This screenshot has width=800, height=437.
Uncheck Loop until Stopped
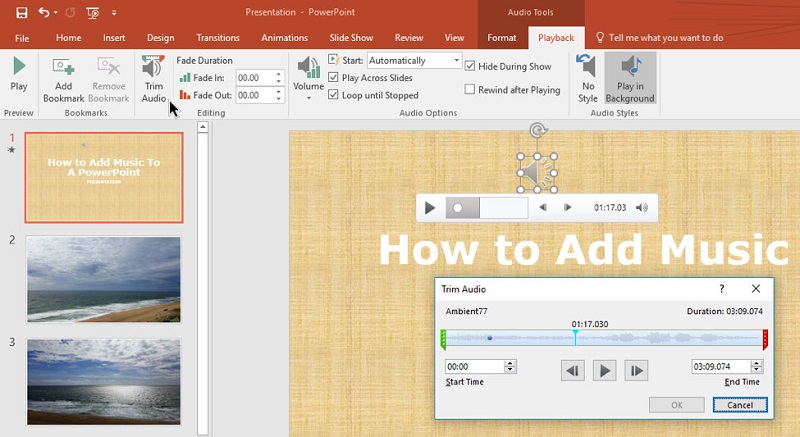pos(333,95)
